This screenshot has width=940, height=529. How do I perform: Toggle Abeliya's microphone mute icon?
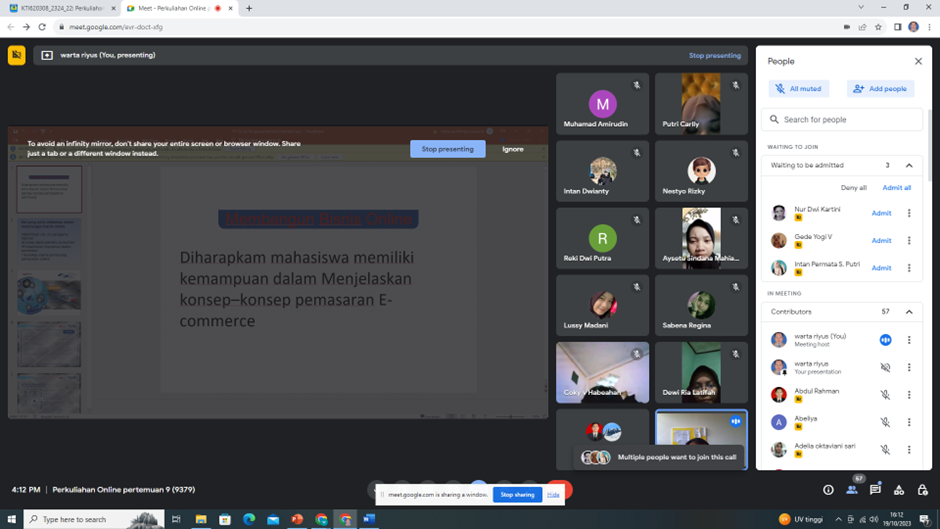pyautogui.click(x=885, y=422)
